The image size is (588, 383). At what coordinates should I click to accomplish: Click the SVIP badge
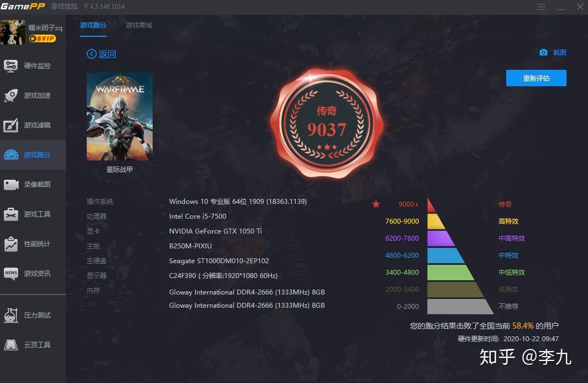pyautogui.click(x=42, y=38)
